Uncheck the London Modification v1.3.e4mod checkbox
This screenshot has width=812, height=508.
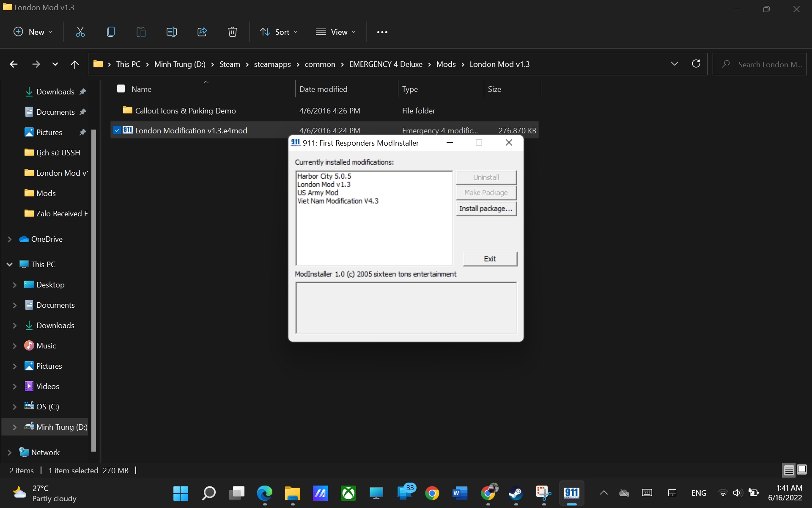tap(117, 130)
